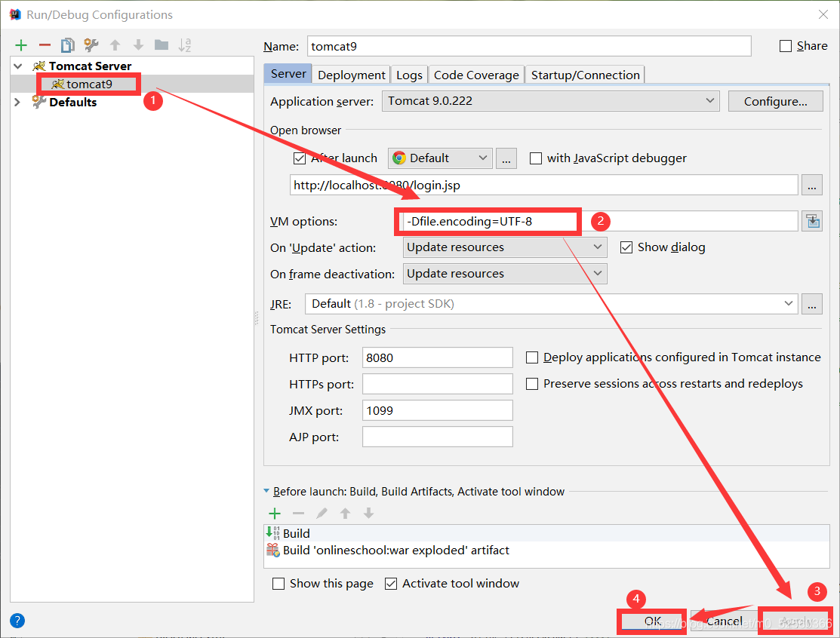Viewport: 840px width, 638px height.
Task: Click the Cancel button
Action: point(723,621)
